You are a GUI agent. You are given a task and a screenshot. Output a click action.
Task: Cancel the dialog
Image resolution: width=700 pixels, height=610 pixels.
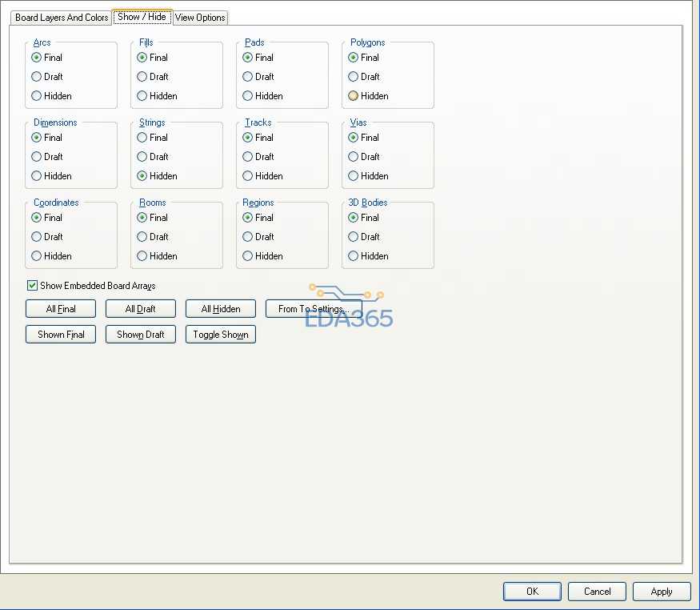tap(597, 592)
